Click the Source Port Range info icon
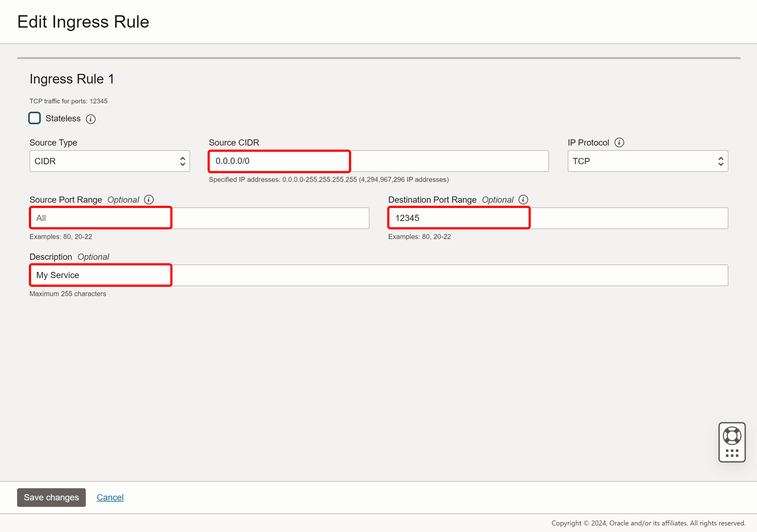Screen dimensions: 757x532 pyautogui.click(x=149, y=200)
